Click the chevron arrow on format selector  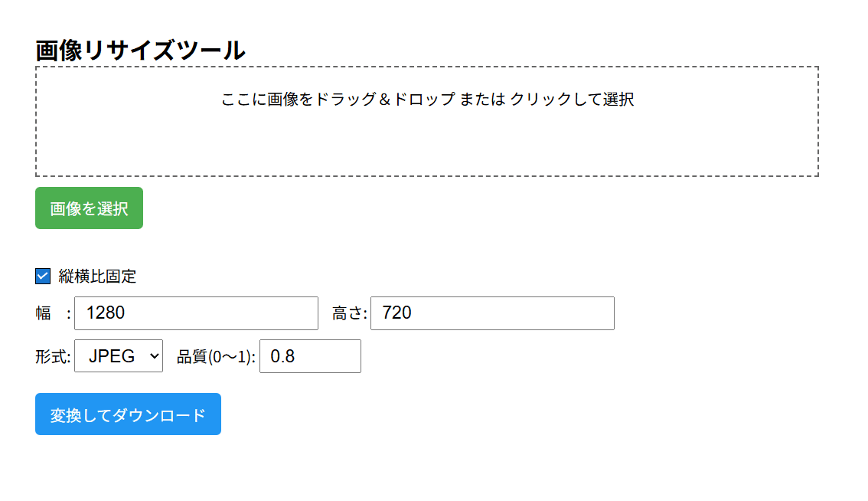pyautogui.click(x=153, y=356)
